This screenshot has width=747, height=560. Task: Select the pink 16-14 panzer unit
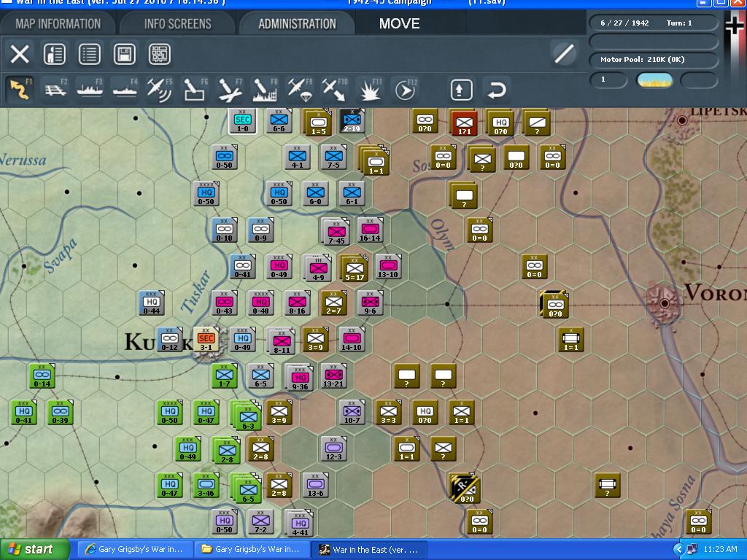370,230
